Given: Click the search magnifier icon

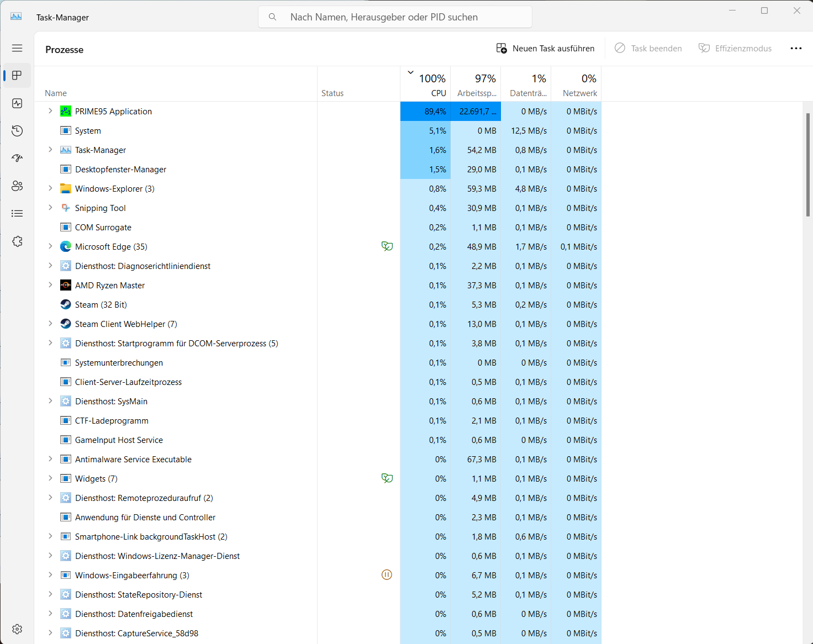Looking at the screenshot, I should click(272, 17).
